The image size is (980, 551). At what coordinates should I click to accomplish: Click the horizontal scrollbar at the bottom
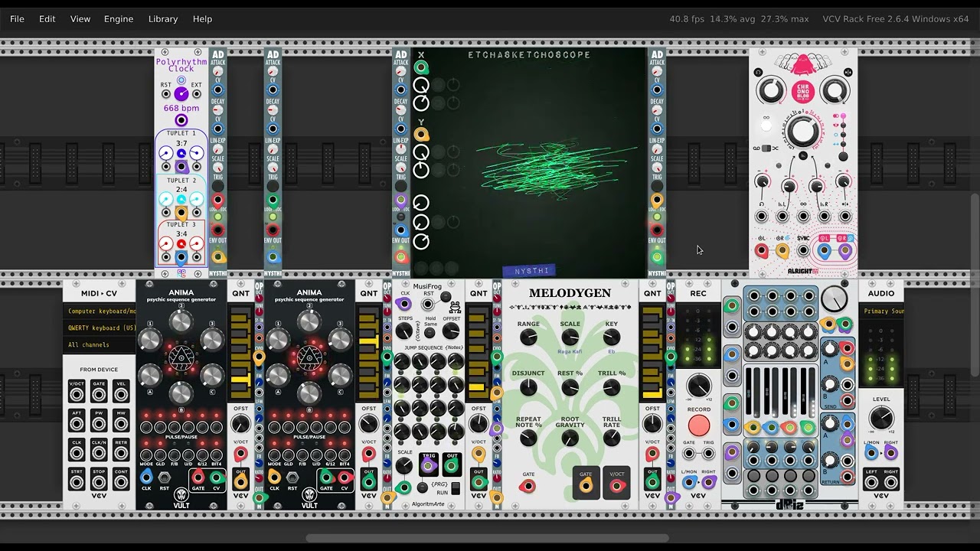click(x=487, y=538)
